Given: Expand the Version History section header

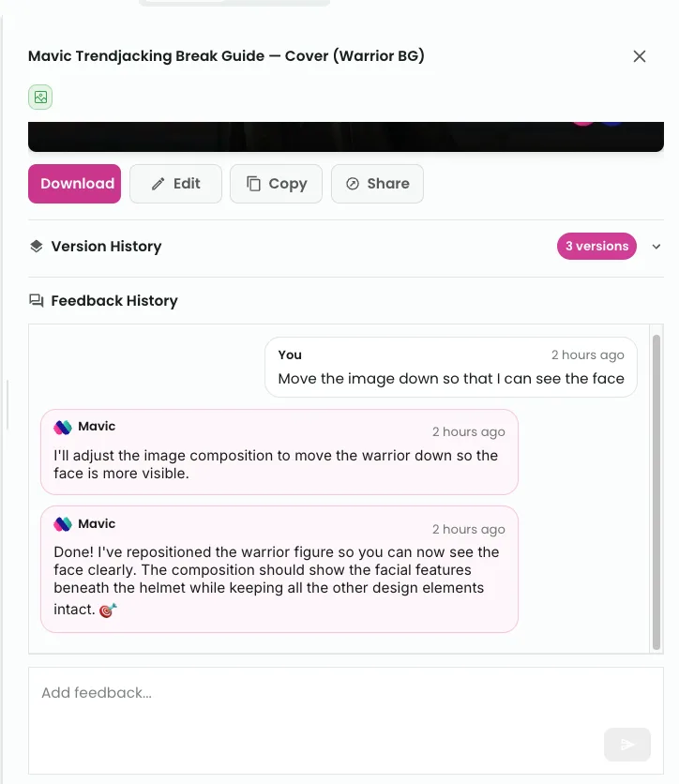Looking at the screenshot, I should coord(346,246).
